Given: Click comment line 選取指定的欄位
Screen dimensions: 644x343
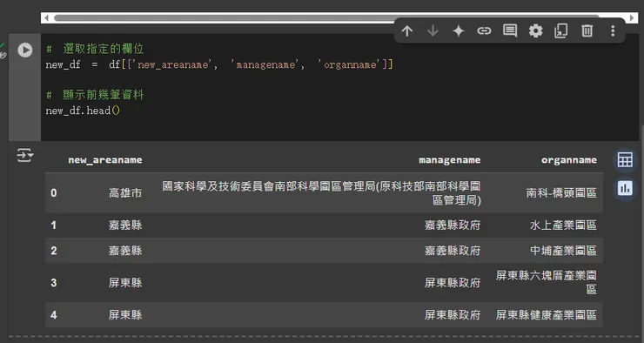Looking at the screenshot, I should click(95, 49).
